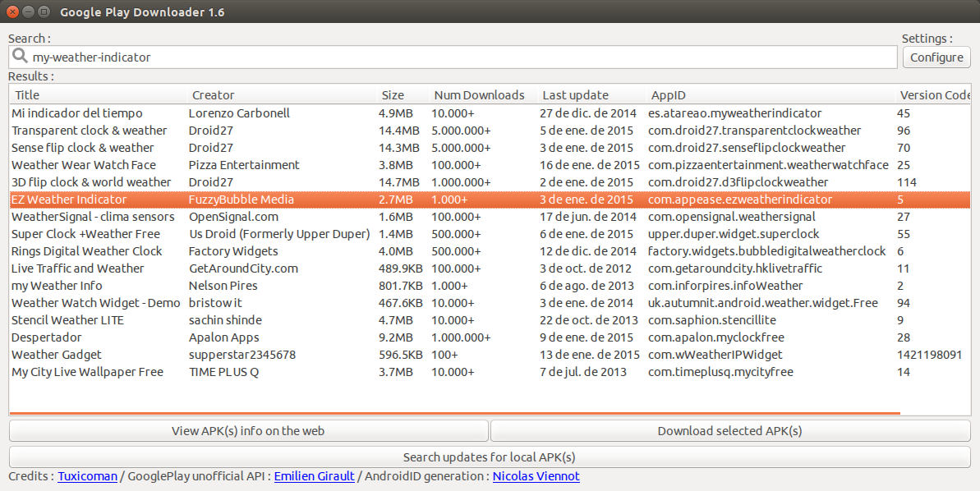Sort by Version Code column header
The height and width of the screenshot is (491, 980).
[934, 95]
